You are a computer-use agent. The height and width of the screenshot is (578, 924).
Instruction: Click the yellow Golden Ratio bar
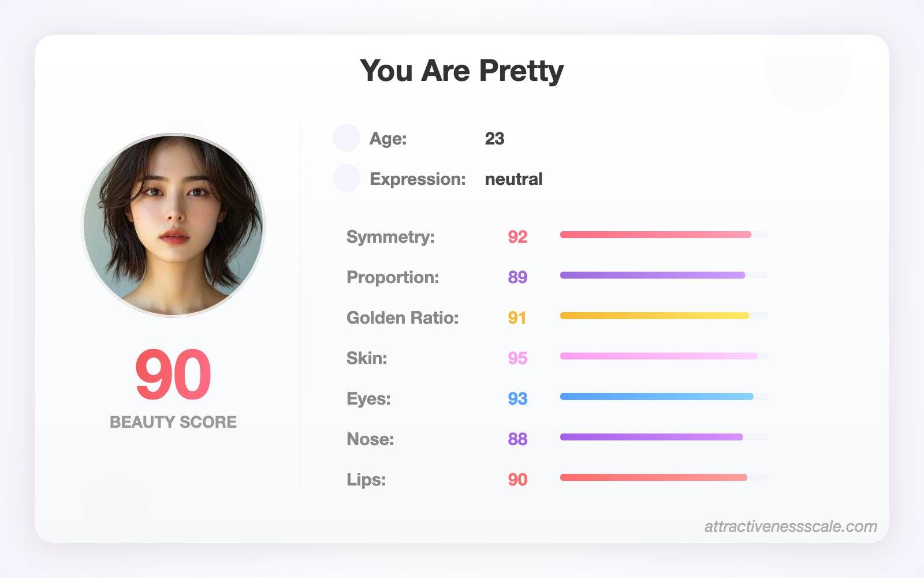click(664, 316)
